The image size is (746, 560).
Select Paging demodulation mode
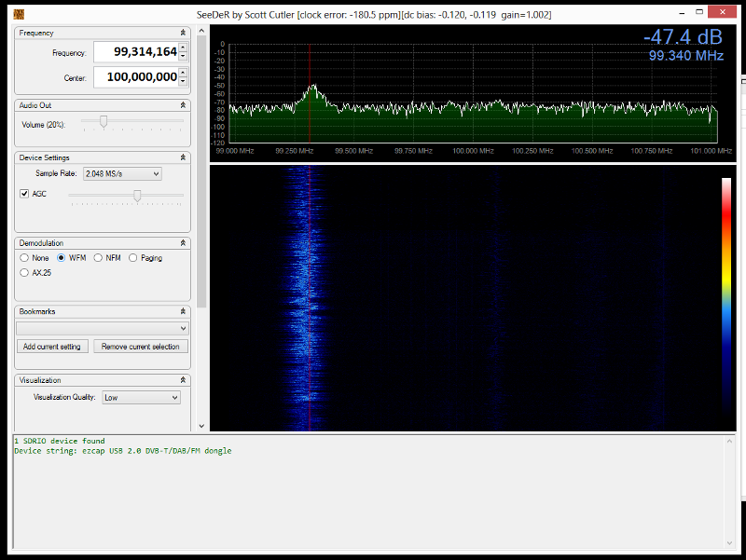(x=133, y=258)
